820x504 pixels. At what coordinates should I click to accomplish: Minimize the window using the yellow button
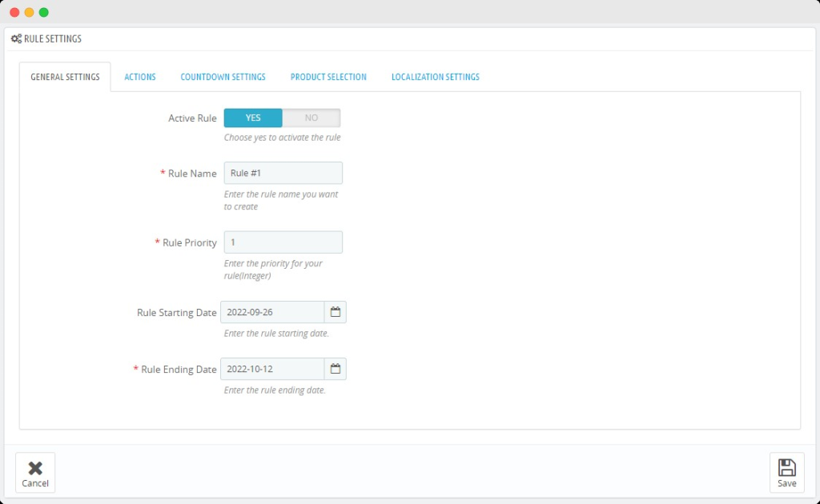(x=29, y=12)
